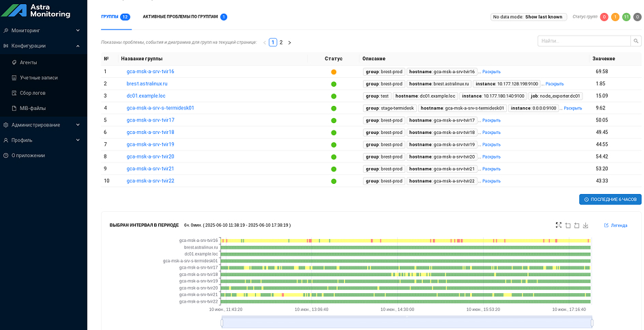Click the Значение column header
644x330 pixels.
point(604,59)
